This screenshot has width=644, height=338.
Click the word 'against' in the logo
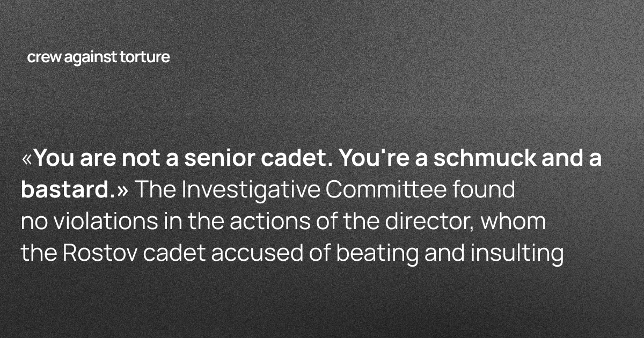click(x=89, y=58)
